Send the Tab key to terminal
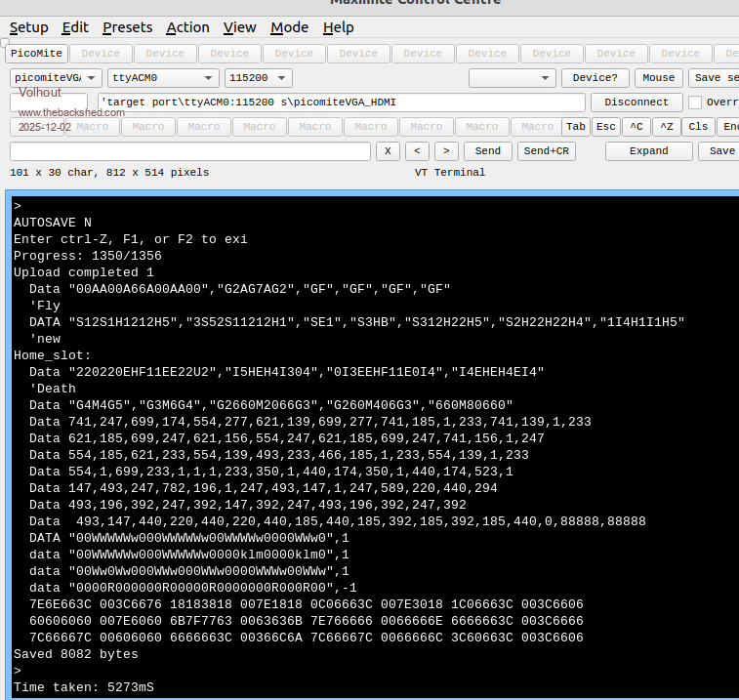 pos(576,127)
